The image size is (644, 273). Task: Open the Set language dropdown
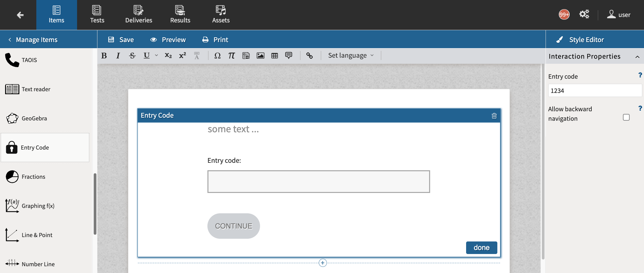point(351,56)
